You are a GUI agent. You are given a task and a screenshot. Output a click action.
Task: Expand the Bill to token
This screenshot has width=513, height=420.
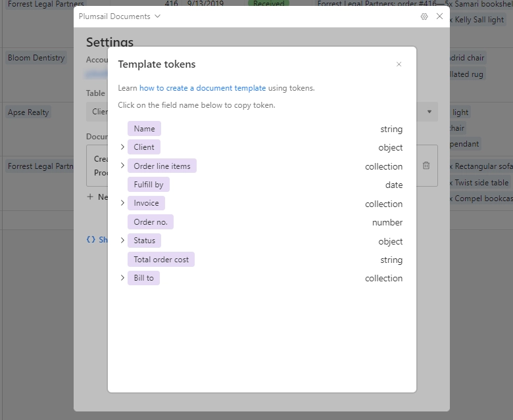[122, 278]
